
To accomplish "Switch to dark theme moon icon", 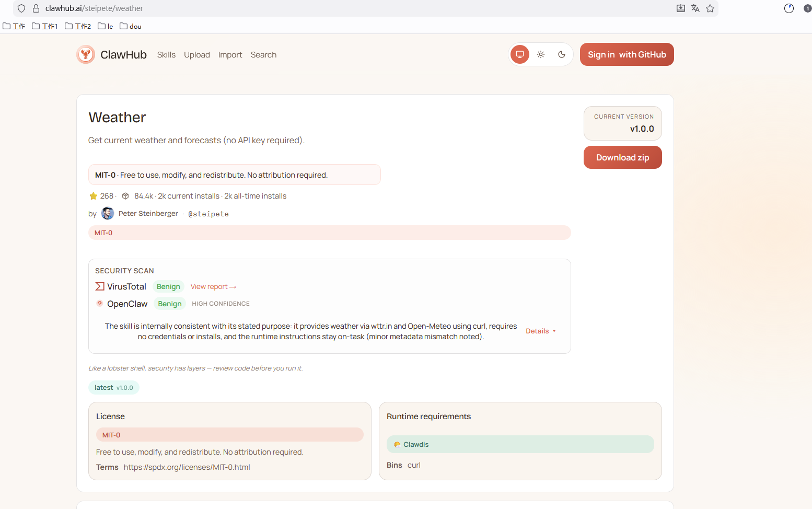I will click(562, 54).
